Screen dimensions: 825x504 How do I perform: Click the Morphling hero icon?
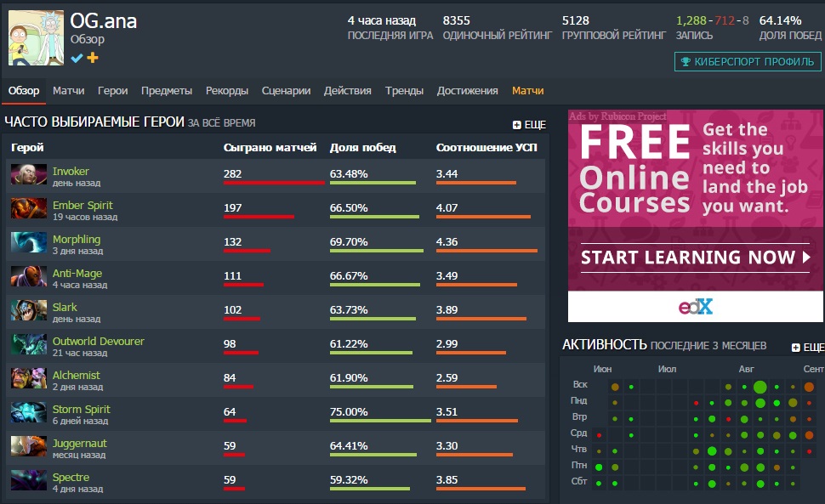(29, 242)
